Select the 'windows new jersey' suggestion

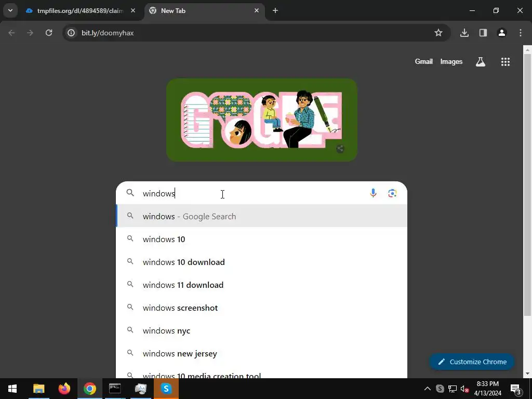click(x=262, y=353)
